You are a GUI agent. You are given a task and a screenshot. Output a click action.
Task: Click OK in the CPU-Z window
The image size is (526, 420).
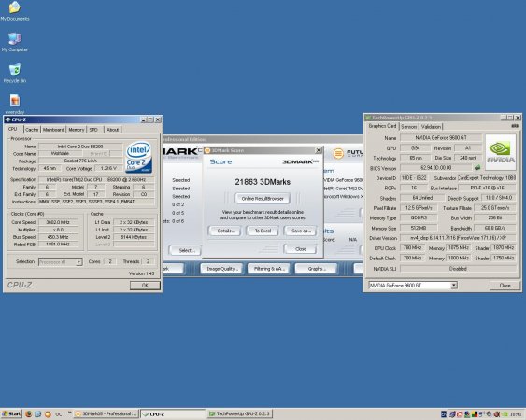tap(145, 286)
